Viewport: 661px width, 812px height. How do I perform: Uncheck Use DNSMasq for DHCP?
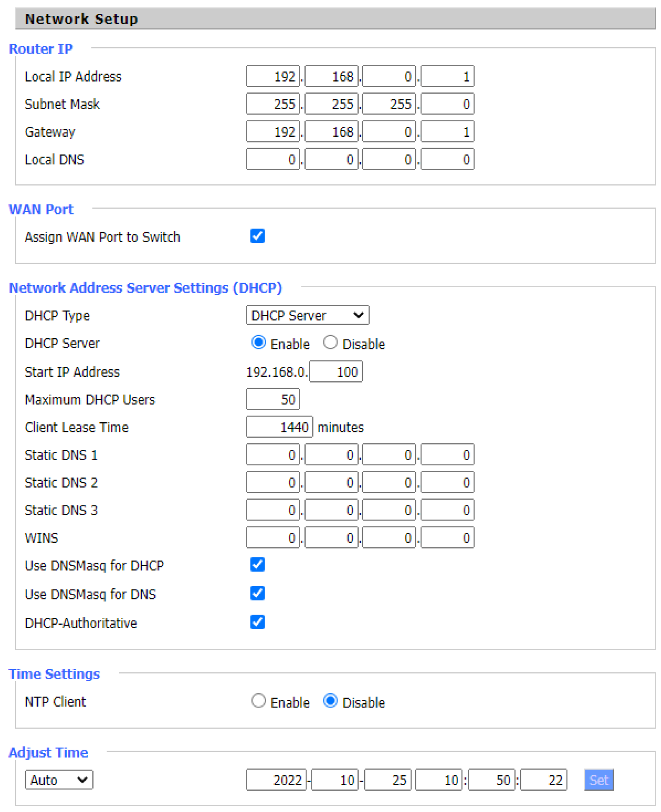click(x=257, y=565)
